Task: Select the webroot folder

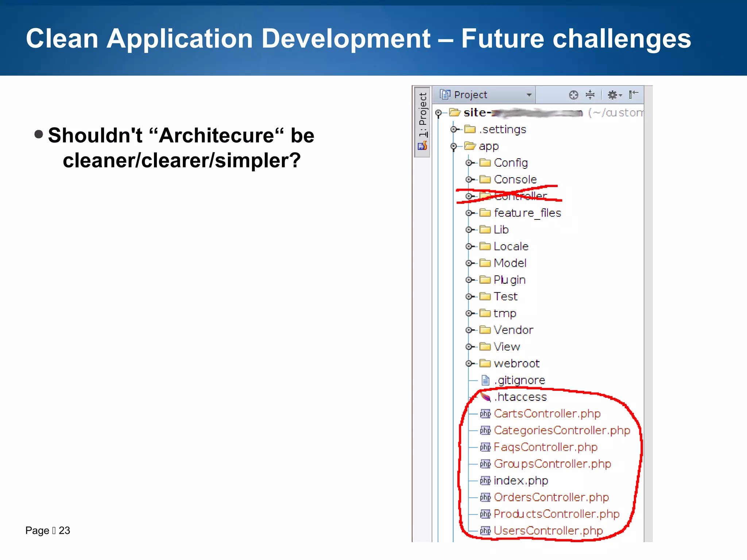Action: pyautogui.click(x=516, y=363)
